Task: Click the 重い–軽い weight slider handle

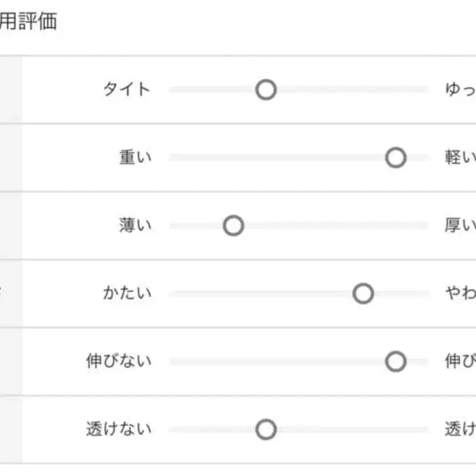Action: (396, 158)
